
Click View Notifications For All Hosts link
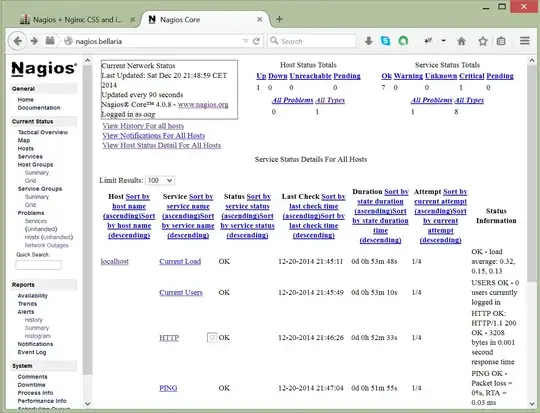click(154, 135)
